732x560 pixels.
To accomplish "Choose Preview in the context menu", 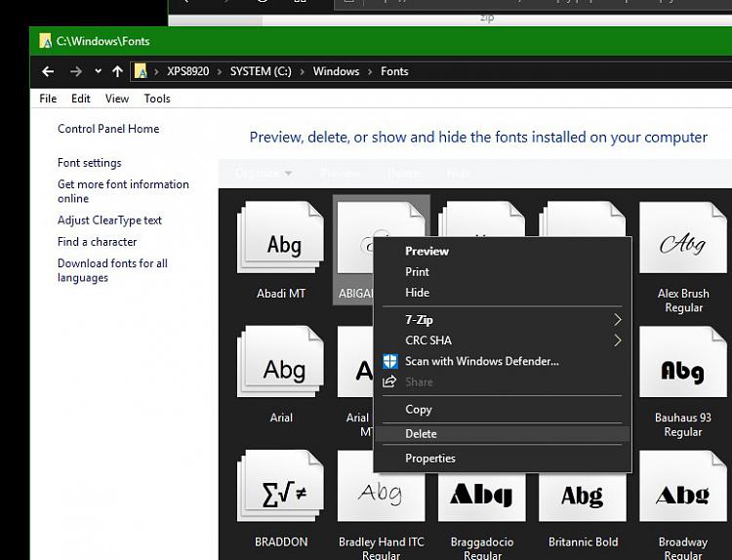I will (x=503, y=251).
